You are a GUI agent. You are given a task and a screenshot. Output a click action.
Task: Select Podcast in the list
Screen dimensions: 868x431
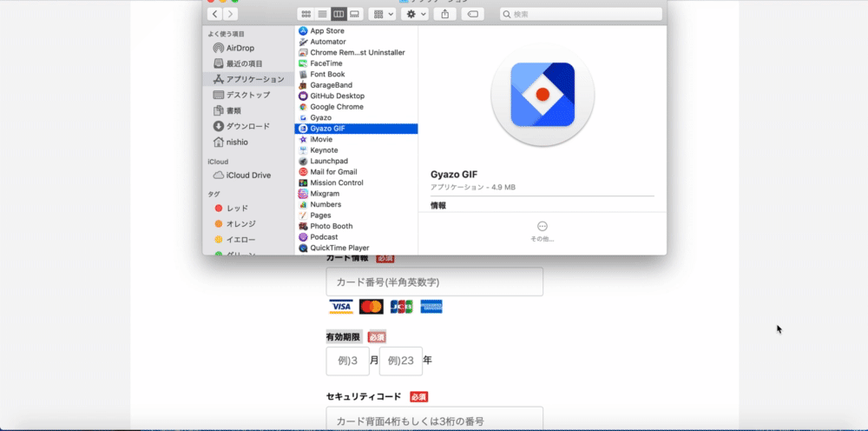[x=356, y=237]
